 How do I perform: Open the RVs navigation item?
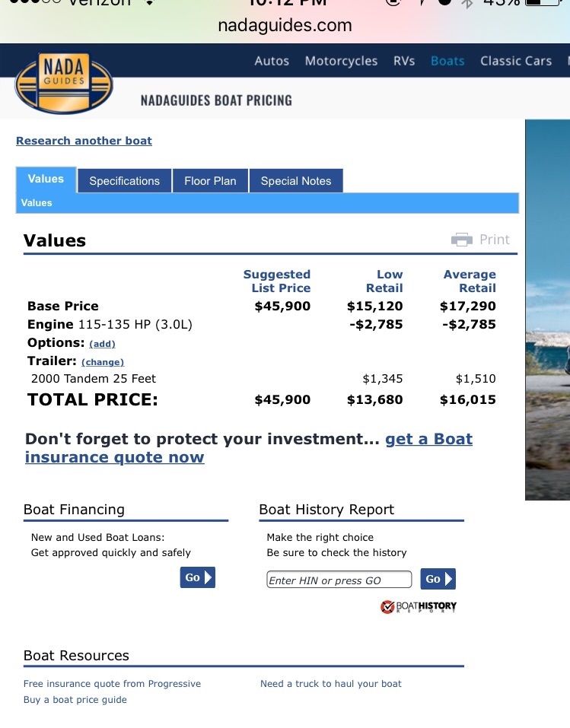tap(403, 61)
